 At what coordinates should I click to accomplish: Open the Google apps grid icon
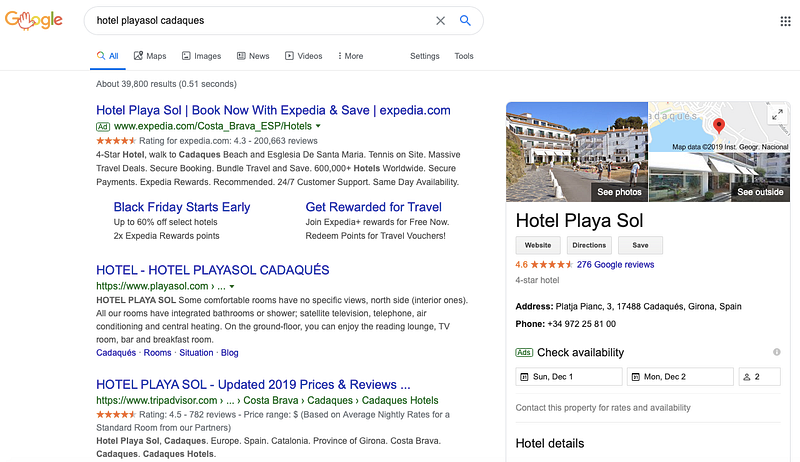(x=785, y=21)
